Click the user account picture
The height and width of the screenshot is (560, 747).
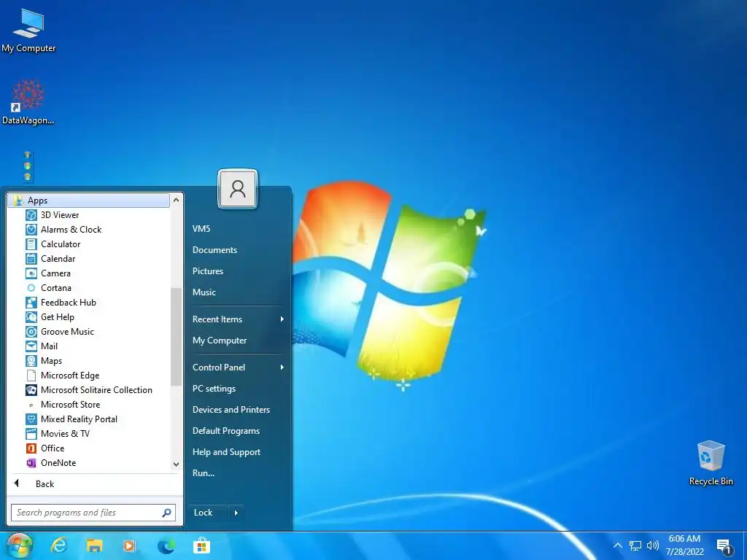point(238,189)
